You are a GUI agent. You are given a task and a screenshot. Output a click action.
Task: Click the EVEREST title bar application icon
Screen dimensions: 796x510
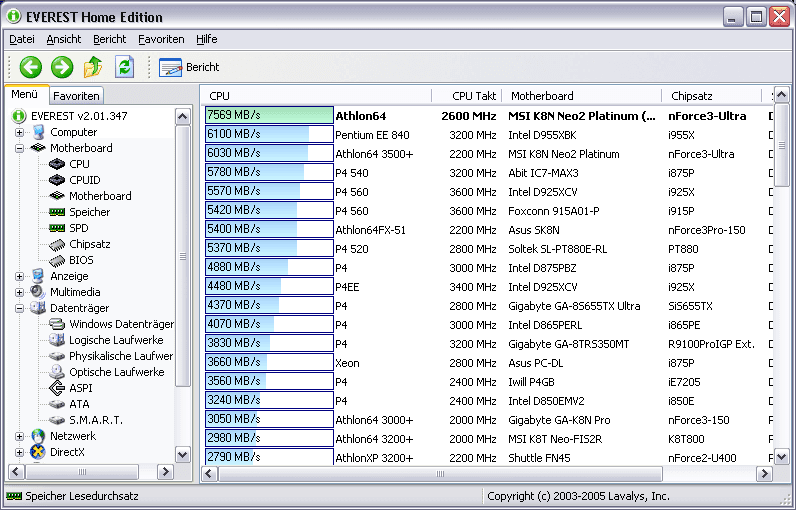(14, 16)
